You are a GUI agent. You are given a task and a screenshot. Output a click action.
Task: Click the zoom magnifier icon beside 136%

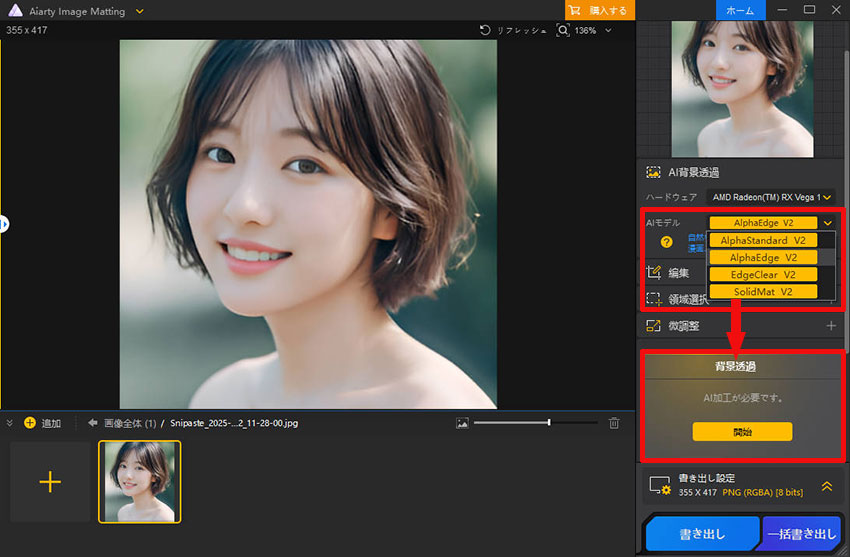coord(564,31)
